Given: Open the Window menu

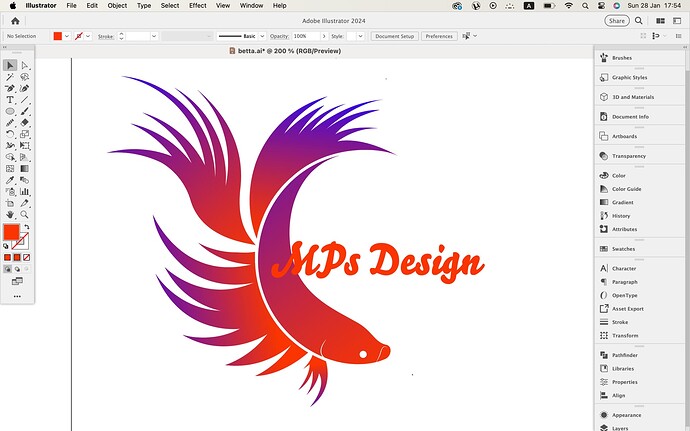Looking at the screenshot, I should pyautogui.click(x=251, y=6).
